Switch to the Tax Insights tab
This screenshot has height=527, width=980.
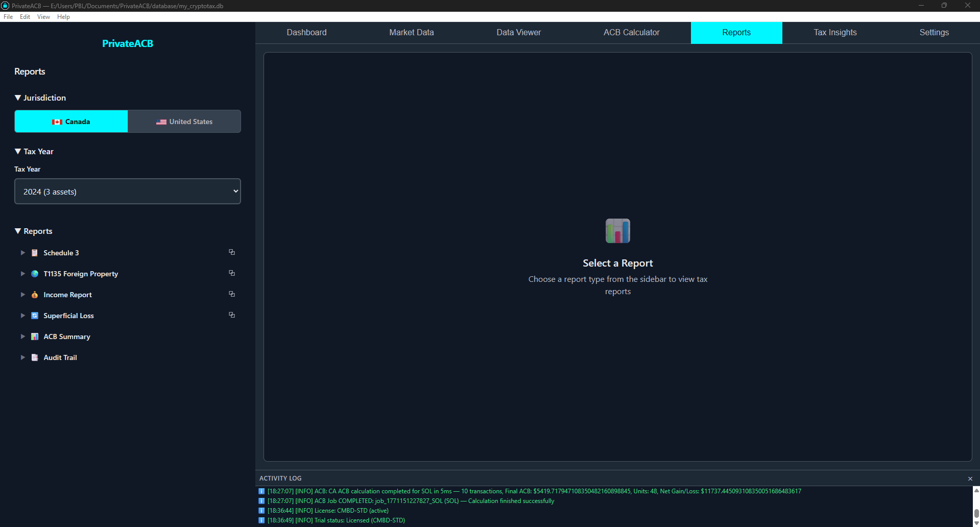834,32
